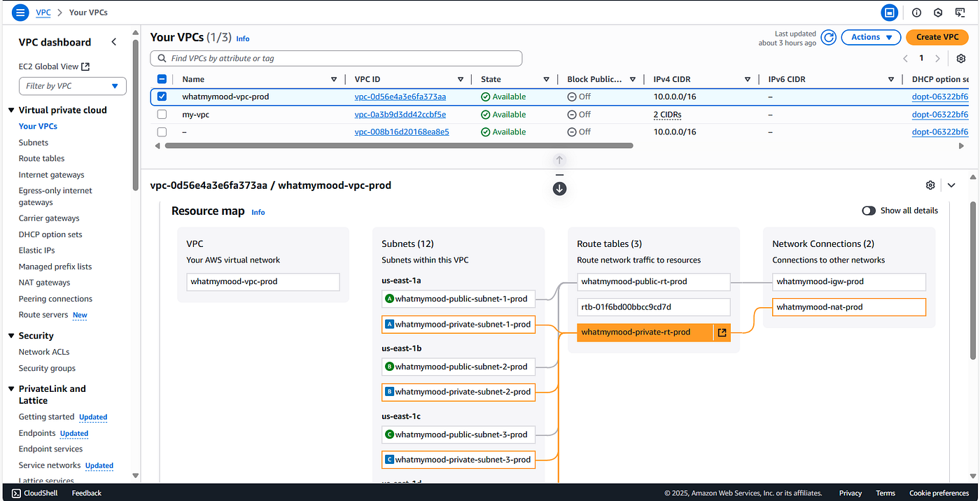This screenshot has width=980, height=501.
Task: Focus the Find VPCs by attribute search field
Action: pos(336,59)
